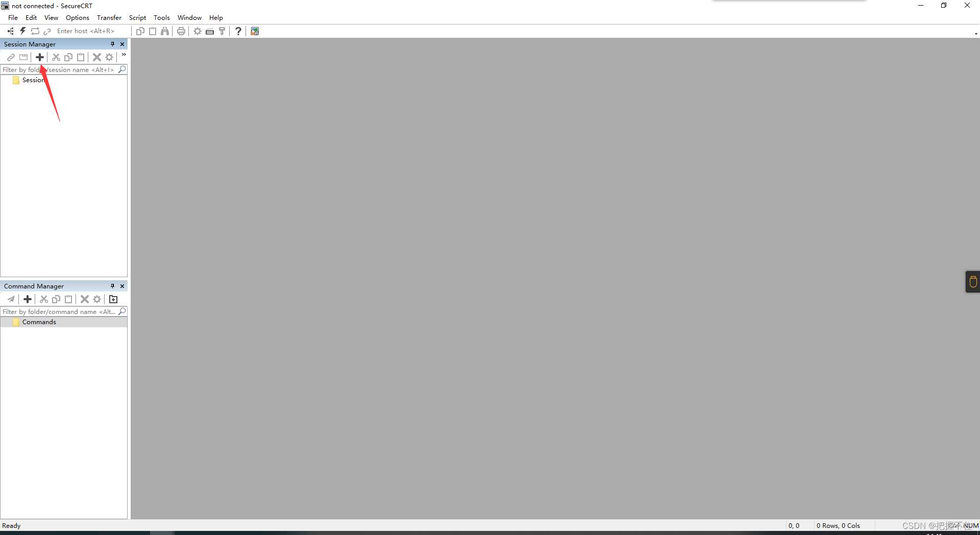Create a new folder in Command Manager

(113, 299)
